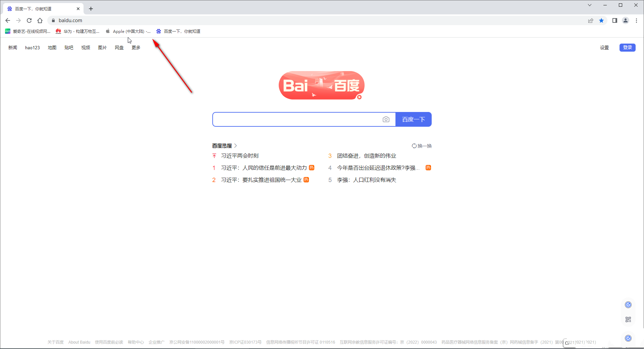Share this page via share icon
The image size is (644, 349).
(x=591, y=20)
